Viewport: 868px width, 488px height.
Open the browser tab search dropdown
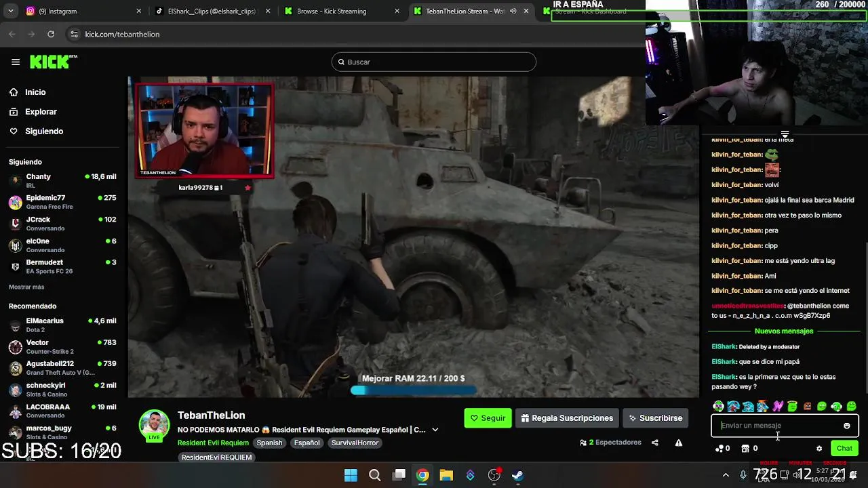(x=10, y=11)
